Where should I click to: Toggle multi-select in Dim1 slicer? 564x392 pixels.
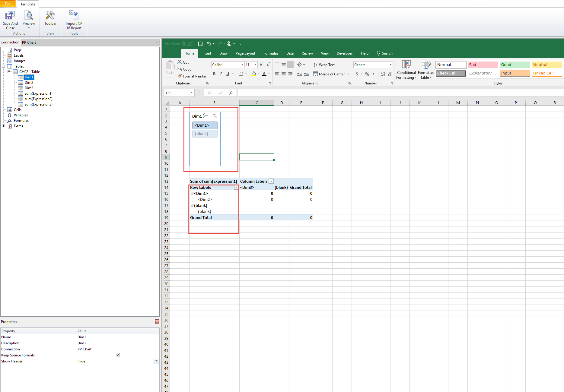click(x=206, y=116)
